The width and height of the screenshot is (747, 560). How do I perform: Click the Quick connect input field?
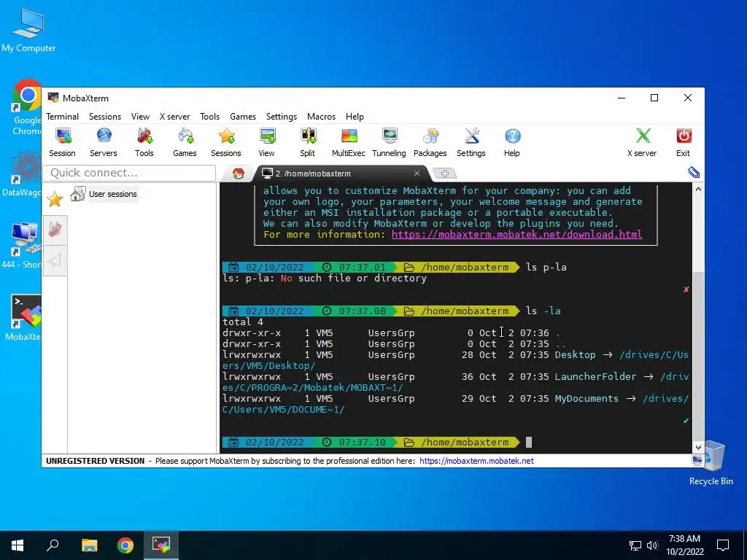click(129, 172)
